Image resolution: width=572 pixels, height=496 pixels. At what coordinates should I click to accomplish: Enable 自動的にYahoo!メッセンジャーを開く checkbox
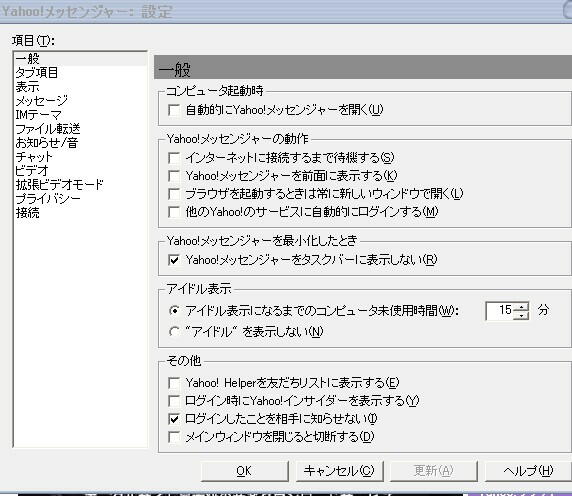coord(174,110)
